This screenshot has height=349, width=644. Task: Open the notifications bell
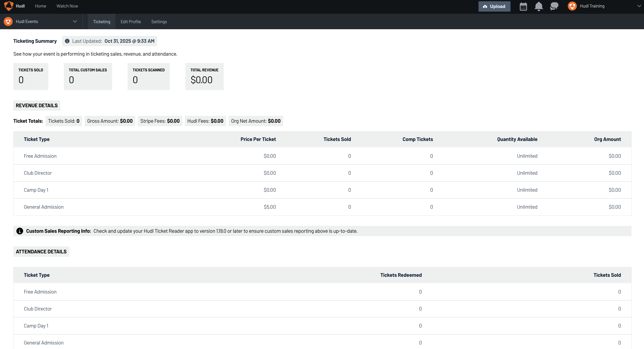[539, 6]
